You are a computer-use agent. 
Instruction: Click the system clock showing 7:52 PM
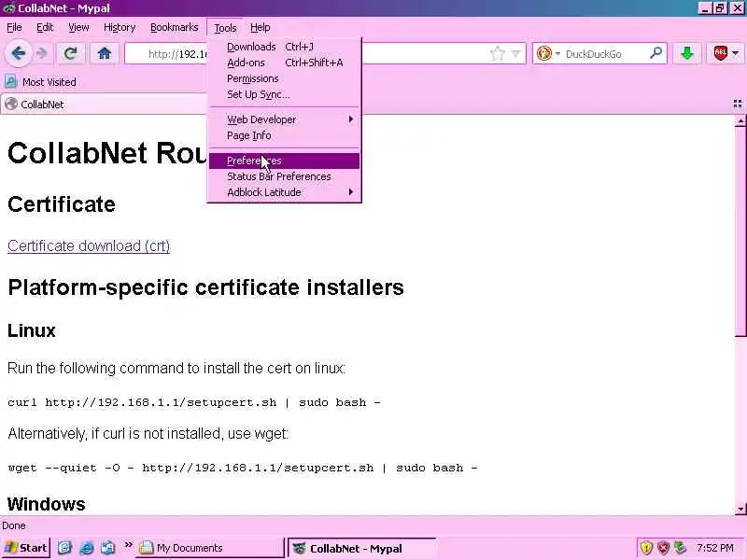[714, 548]
